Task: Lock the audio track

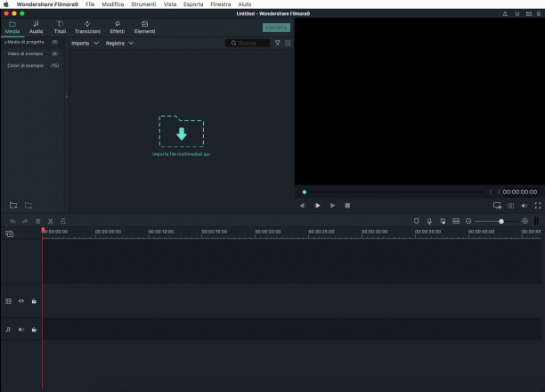Action: 34,330
